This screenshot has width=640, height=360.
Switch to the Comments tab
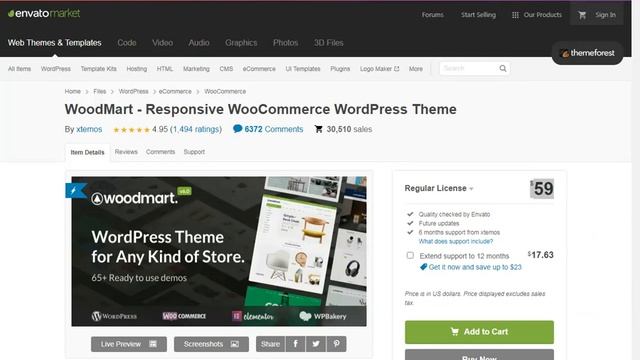(160, 152)
